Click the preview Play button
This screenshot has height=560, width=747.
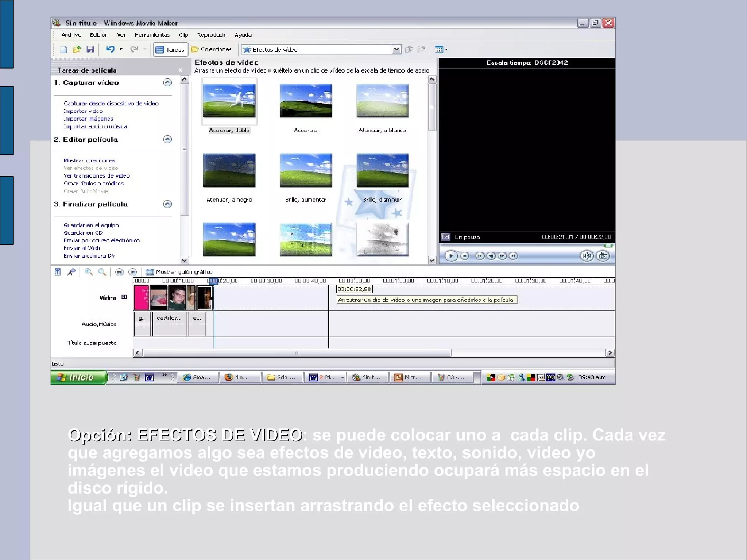click(451, 256)
